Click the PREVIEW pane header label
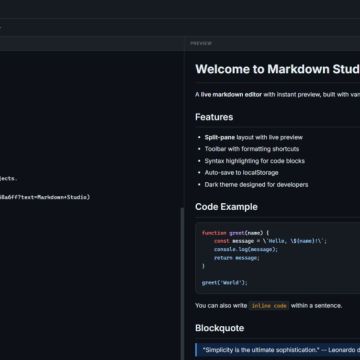360x360 pixels. coord(201,43)
